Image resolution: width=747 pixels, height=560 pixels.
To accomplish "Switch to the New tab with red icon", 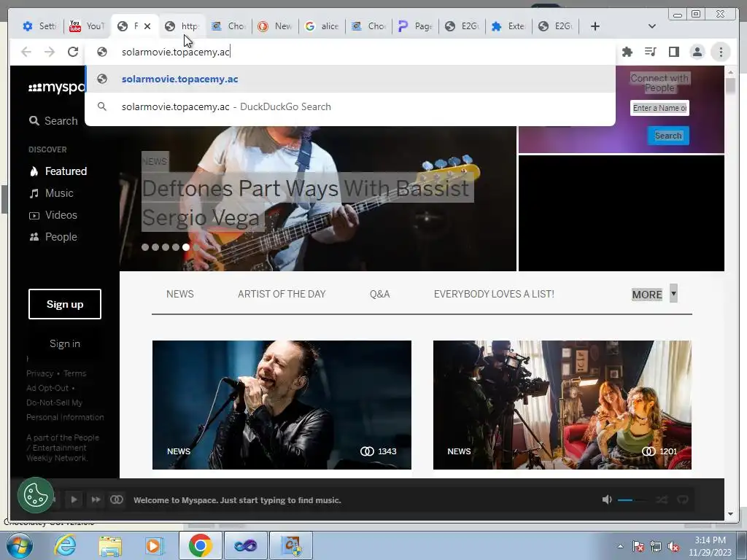I will 275,26.
